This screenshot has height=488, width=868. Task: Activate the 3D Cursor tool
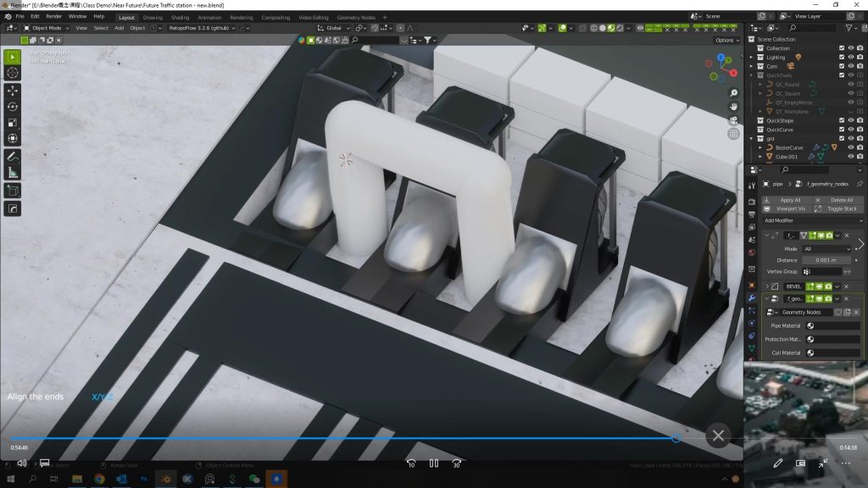click(x=13, y=73)
